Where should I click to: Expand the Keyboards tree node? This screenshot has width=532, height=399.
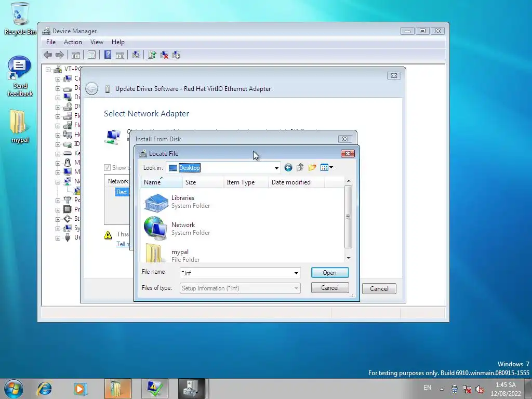58,154
